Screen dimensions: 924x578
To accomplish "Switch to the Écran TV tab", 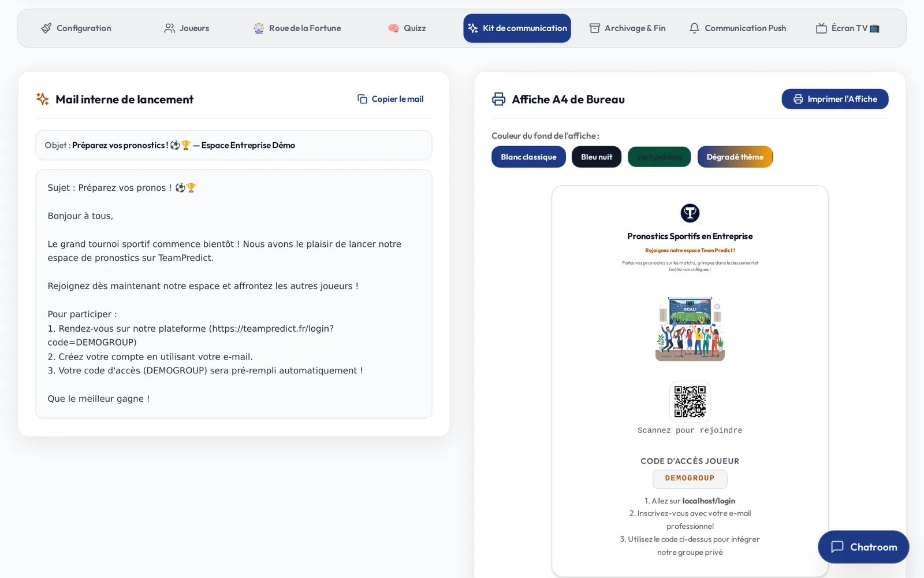I will (x=848, y=28).
